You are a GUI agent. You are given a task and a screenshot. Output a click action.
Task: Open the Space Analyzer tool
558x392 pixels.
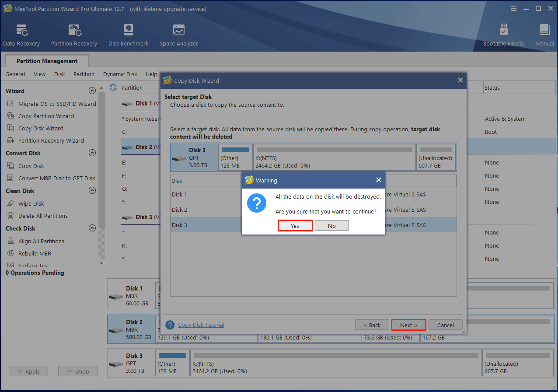(x=178, y=35)
